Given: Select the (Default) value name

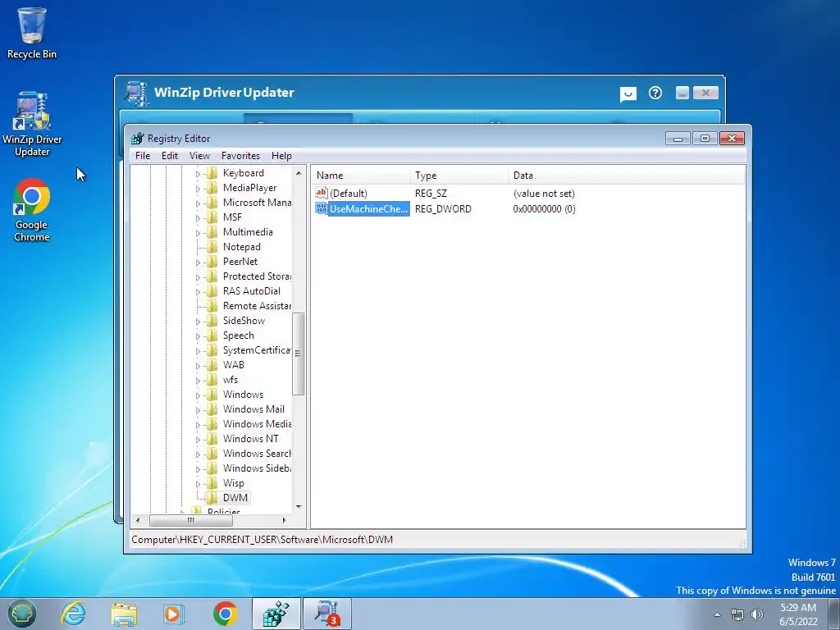Looking at the screenshot, I should click(348, 194).
